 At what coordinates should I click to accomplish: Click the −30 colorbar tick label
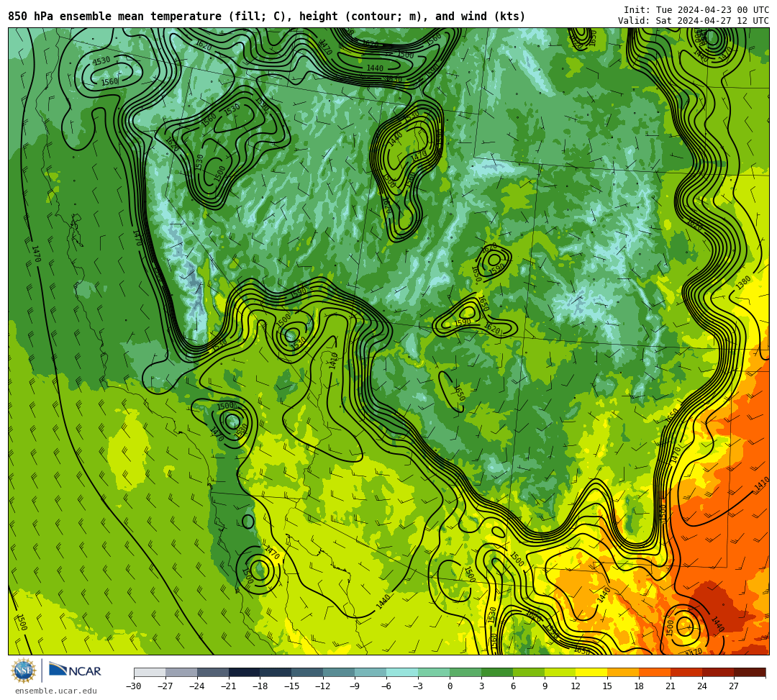(x=134, y=686)
